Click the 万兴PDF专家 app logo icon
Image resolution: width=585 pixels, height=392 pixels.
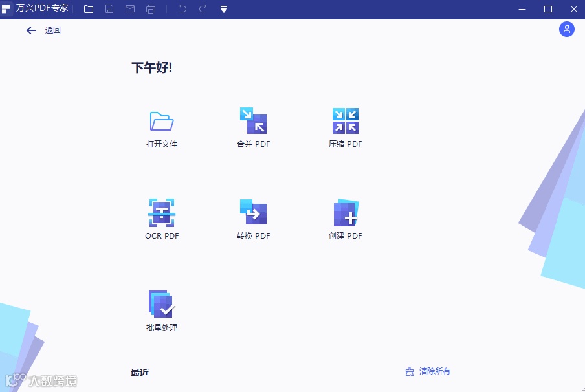pyautogui.click(x=6, y=8)
